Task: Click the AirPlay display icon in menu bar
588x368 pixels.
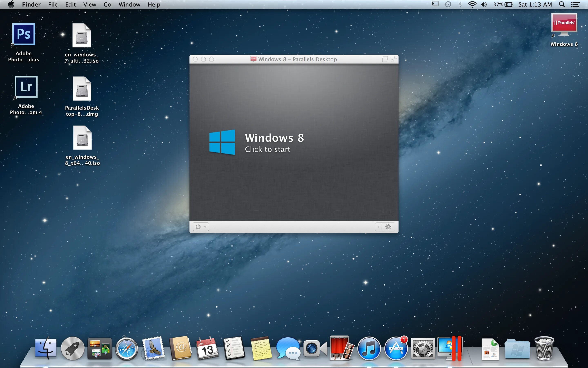Action: click(435, 4)
